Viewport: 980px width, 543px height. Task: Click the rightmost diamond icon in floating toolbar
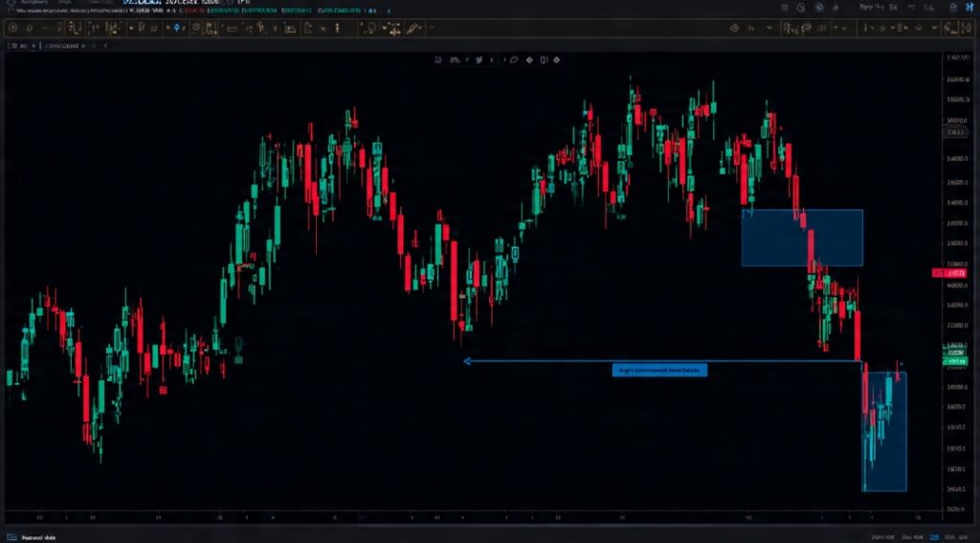tap(556, 60)
